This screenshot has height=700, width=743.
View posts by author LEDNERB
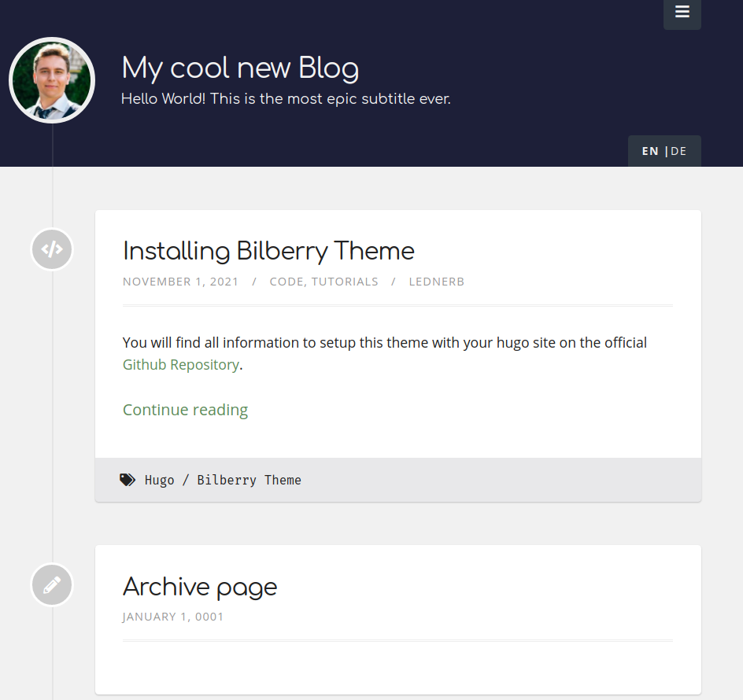coord(437,282)
